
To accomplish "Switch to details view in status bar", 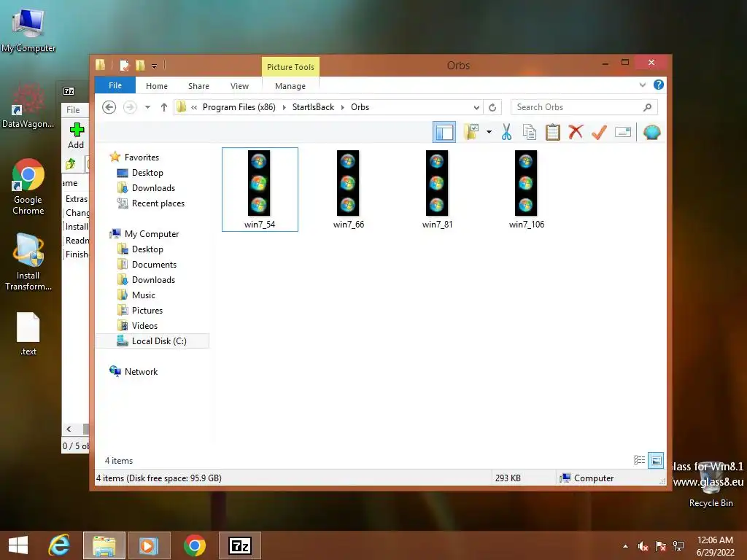I will click(639, 460).
